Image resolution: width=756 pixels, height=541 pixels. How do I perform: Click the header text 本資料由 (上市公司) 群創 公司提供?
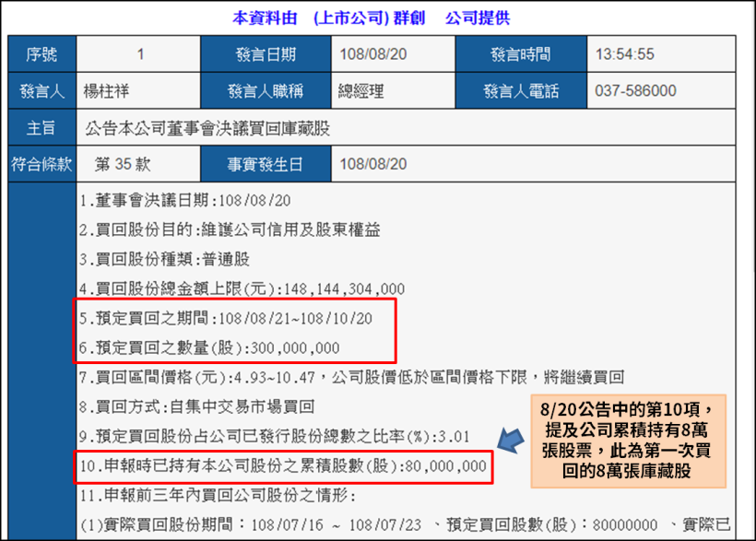371,18
